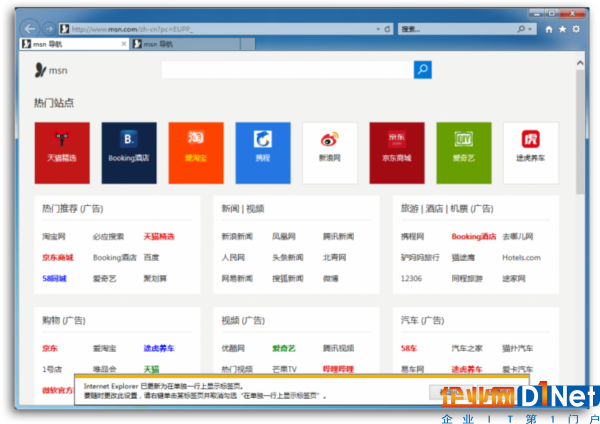Open 途家网 link

pyautogui.click(x=514, y=279)
